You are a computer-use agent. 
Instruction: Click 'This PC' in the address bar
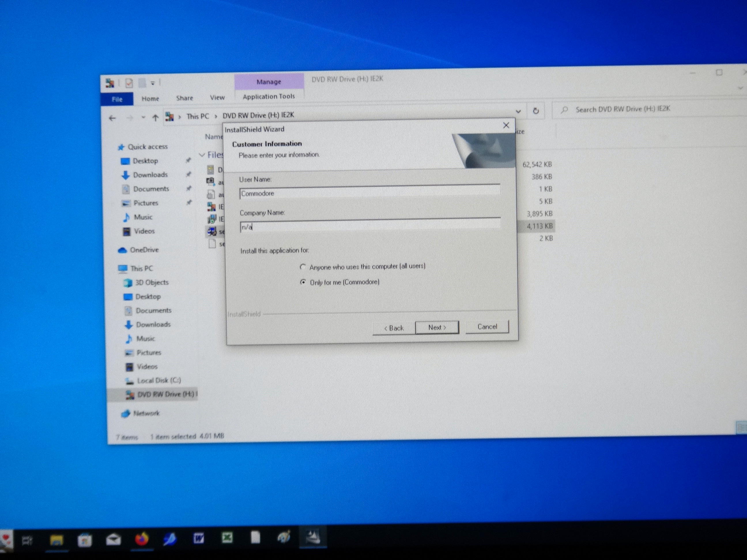coord(197,116)
